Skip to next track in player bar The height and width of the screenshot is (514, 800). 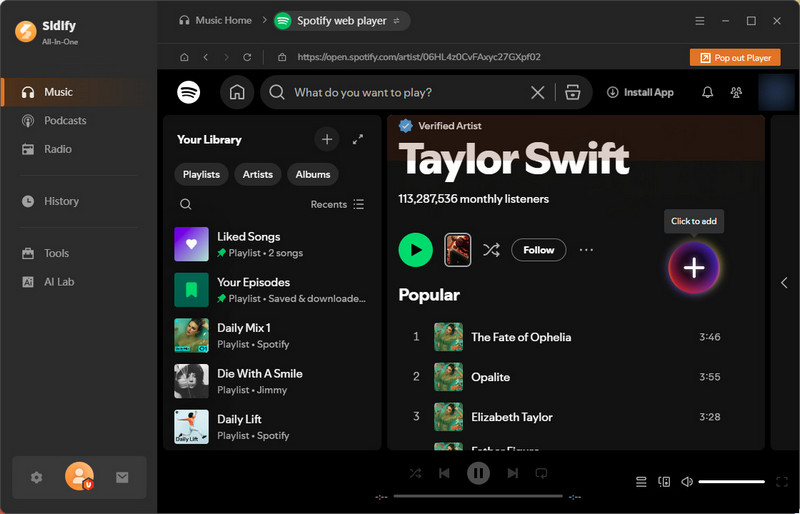point(513,474)
